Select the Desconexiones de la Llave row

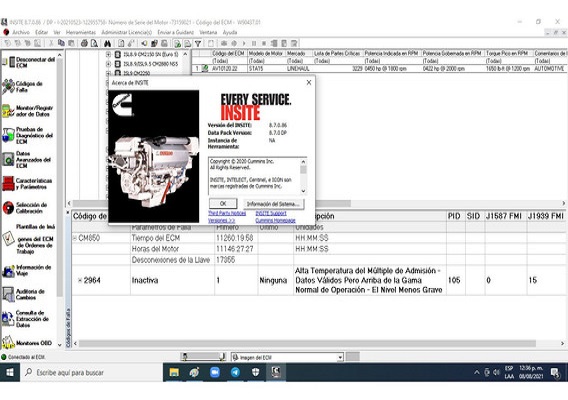coord(319,260)
